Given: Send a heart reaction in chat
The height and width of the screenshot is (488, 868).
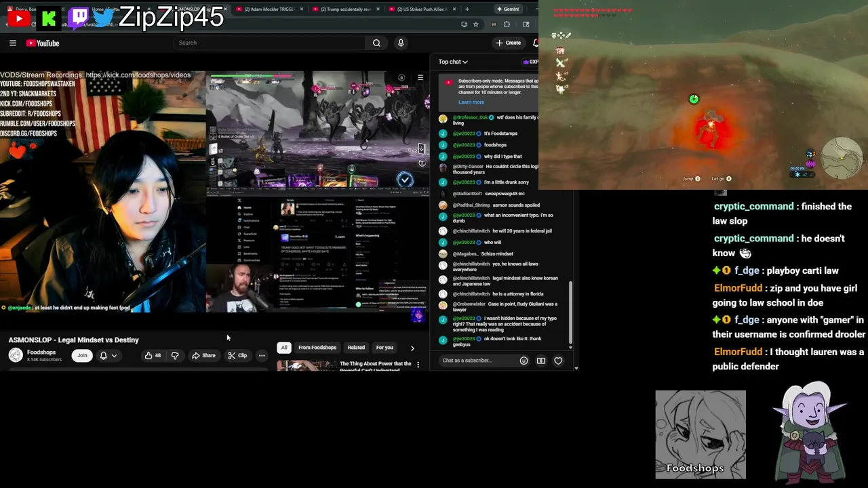Looking at the screenshot, I should click(x=558, y=361).
